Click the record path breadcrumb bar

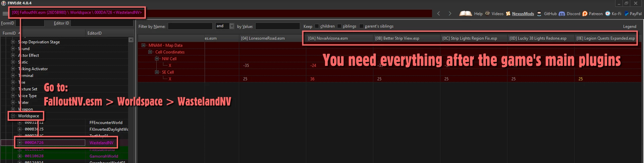[221, 13]
